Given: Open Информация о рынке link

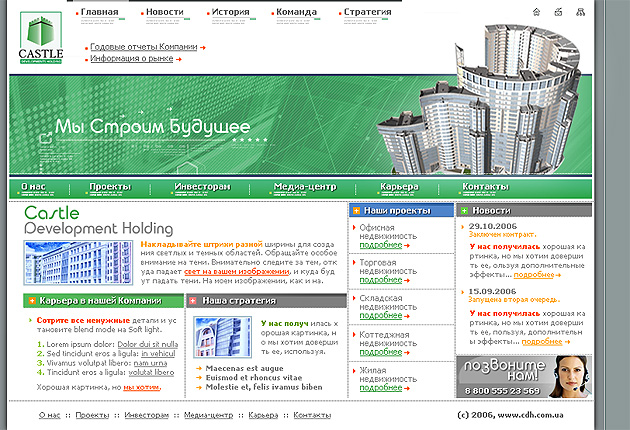Looking at the screenshot, I should coord(132,59).
